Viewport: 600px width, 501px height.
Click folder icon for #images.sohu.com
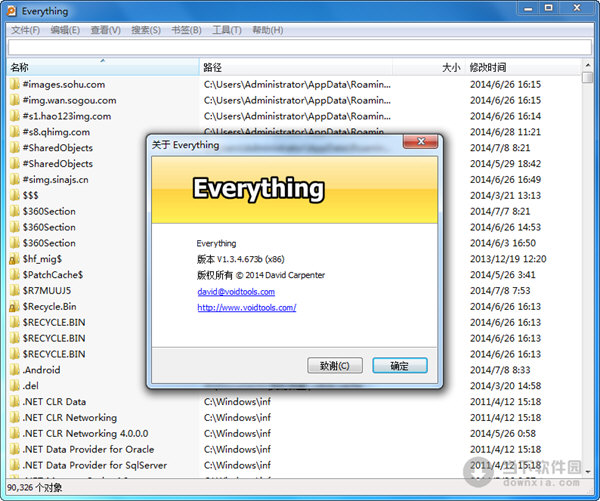click(x=15, y=84)
